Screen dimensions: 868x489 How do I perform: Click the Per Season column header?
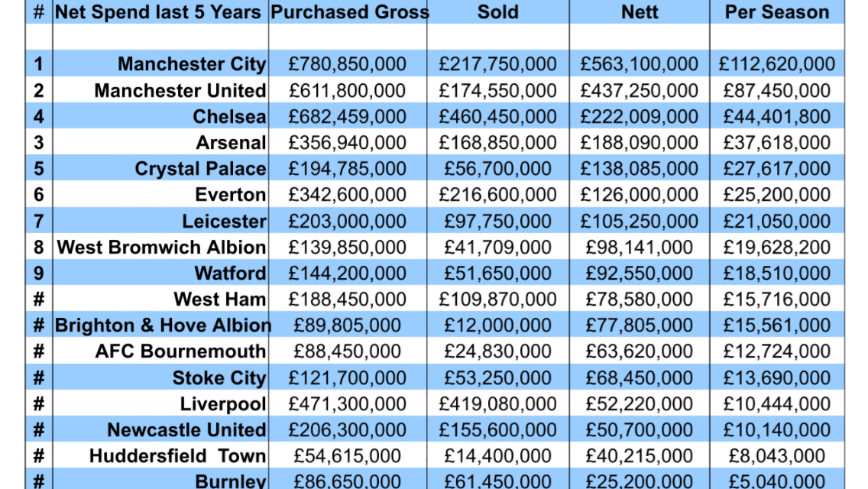click(x=776, y=12)
